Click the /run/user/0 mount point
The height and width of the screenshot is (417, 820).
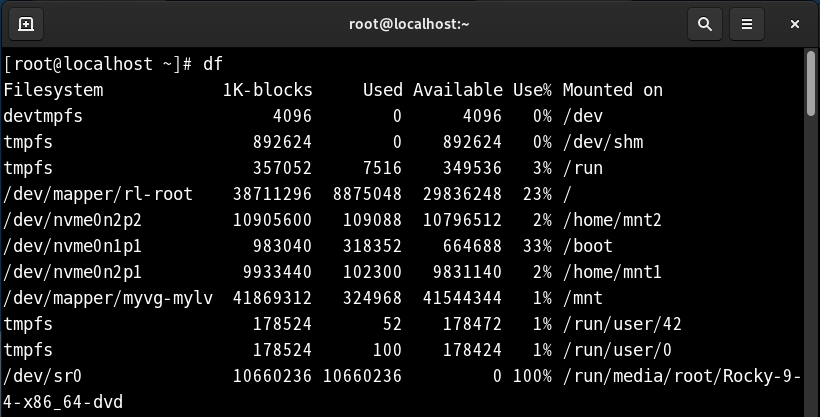click(618, 350)
